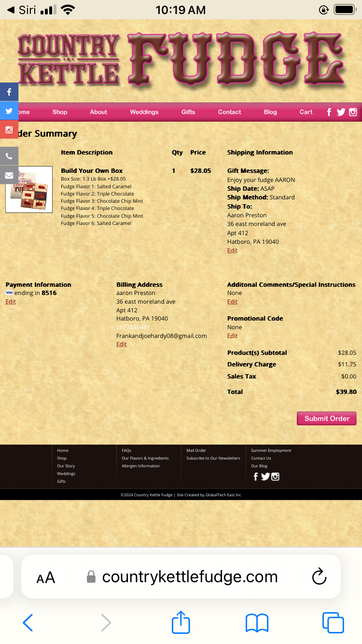Open footer Allergen Information link
The image size is (362, 644).
140,466
